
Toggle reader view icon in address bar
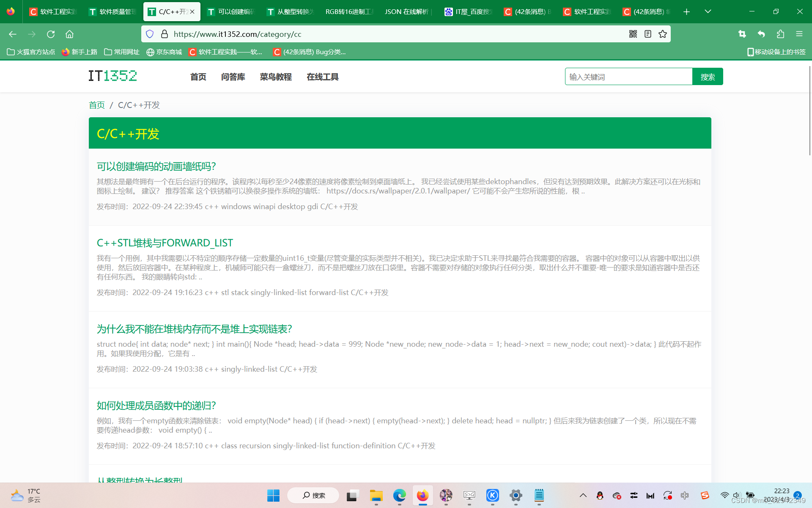[x=647, y=34]
